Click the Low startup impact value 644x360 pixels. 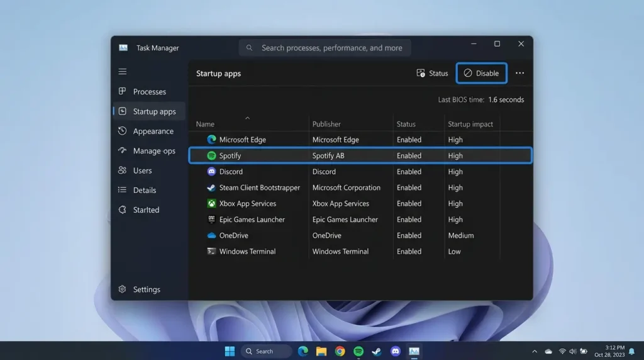click(454, 252)
